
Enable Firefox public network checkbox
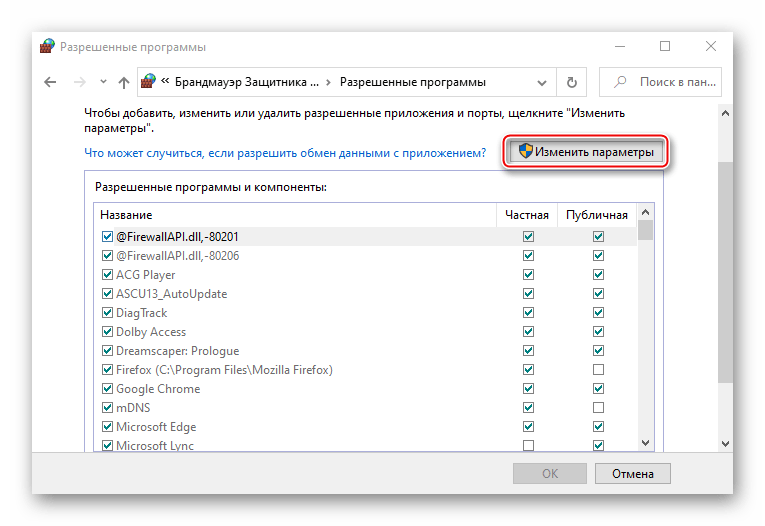click(x=599, y=370)
